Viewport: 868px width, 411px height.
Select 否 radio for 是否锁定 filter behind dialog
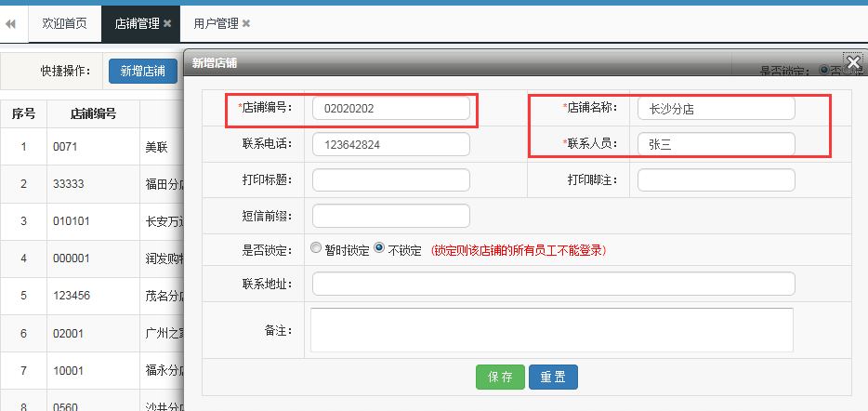(823, 70)
